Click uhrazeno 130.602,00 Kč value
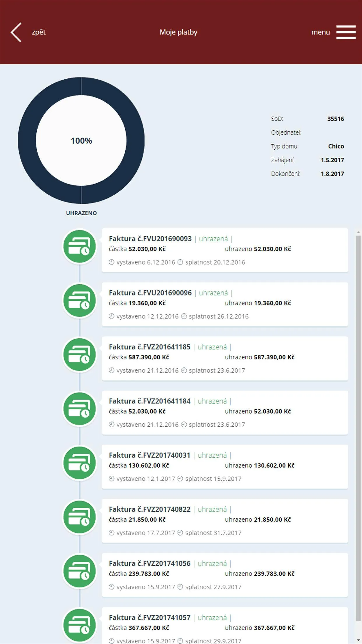The width and height of the screenshot is (362, 644). pos(260,465)
